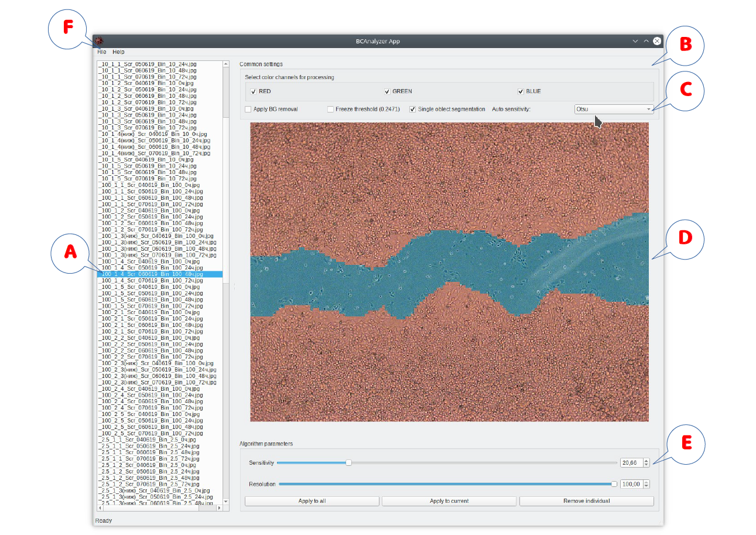
Task: Enable Apply BG removal
Action: pos(248,109)
